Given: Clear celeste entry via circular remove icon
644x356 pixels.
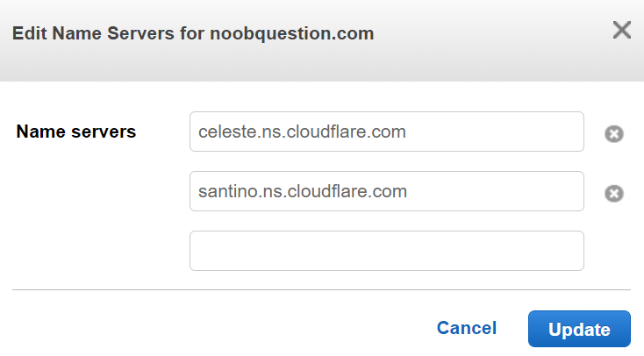Looking at the screenshot, I should tap(614, 134).
